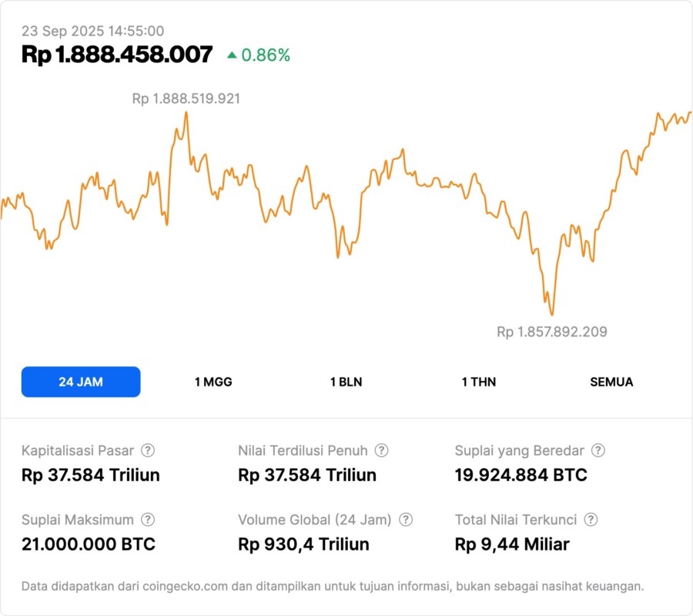Click the current price Rp 1.888.458.007
The image size is (693, 616).
(117, 55)
